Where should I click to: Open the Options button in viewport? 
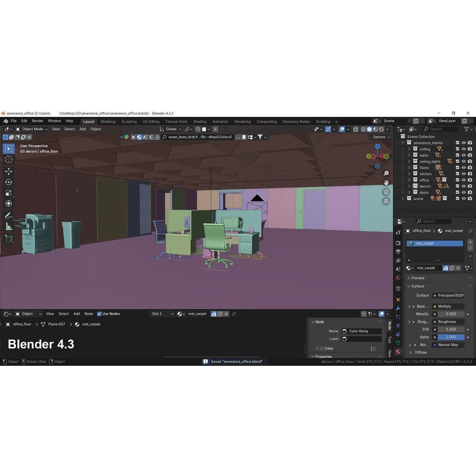click(381, 137)
